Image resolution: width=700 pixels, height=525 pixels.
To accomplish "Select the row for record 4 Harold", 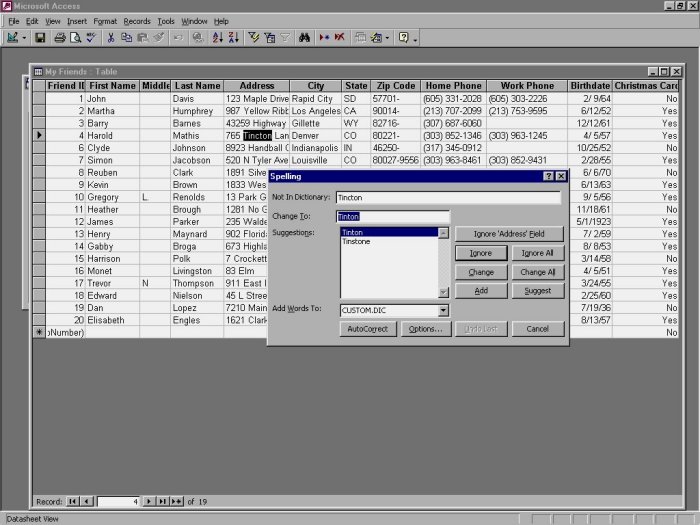I will 39,135.
